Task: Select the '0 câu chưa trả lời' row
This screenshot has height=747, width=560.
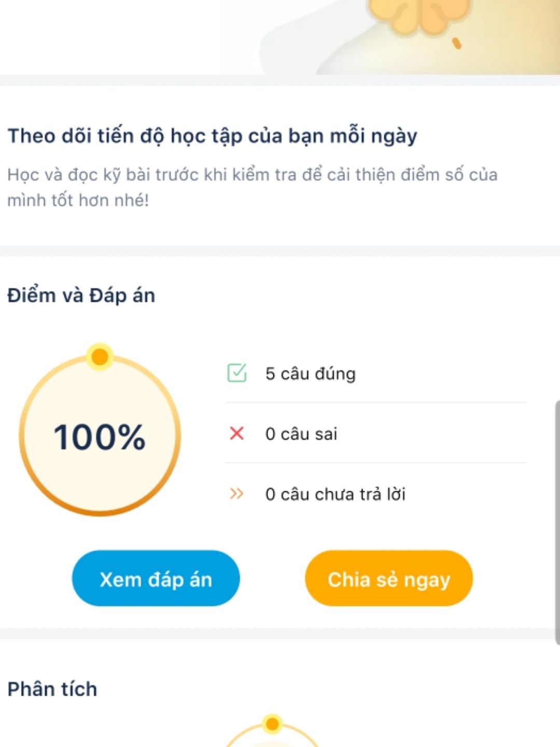Action: [376, 493]
